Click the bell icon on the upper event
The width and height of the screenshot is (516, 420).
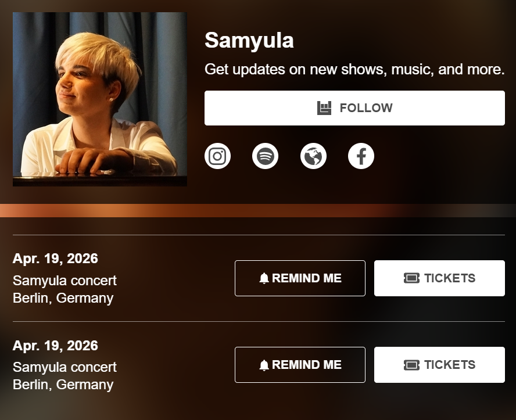pyautogui.click(x=264, y=278)
